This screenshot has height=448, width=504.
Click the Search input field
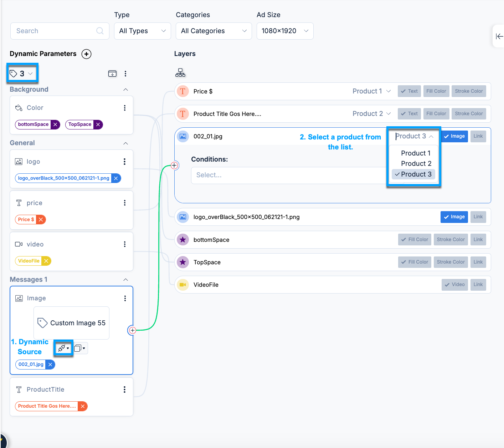60,31
